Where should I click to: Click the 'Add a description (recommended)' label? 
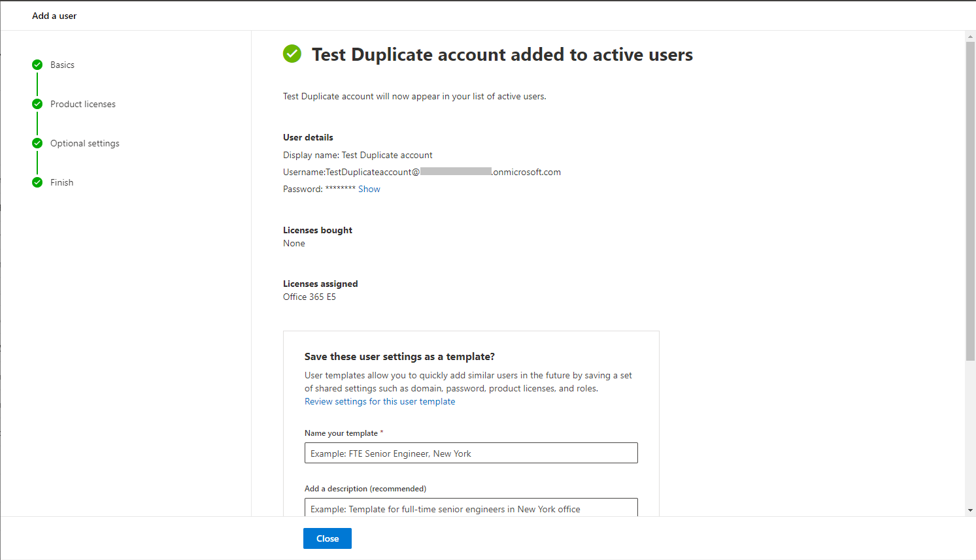[365, 489]
